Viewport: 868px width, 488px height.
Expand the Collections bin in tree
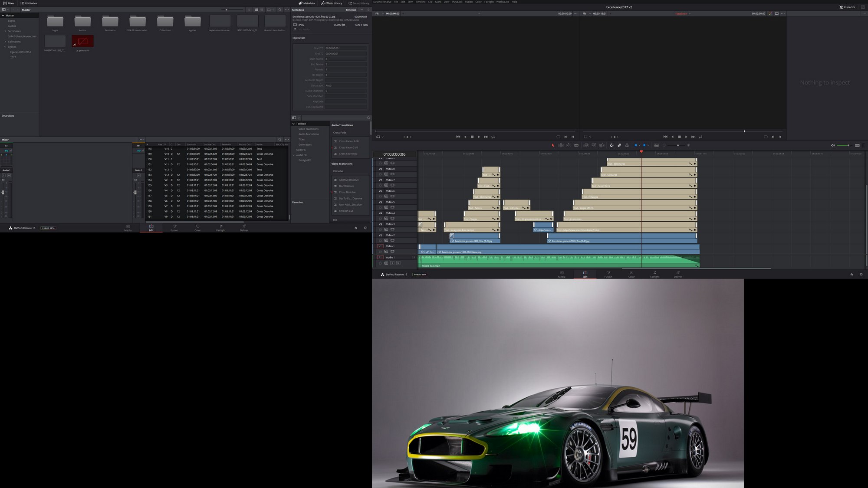[5, 42]
